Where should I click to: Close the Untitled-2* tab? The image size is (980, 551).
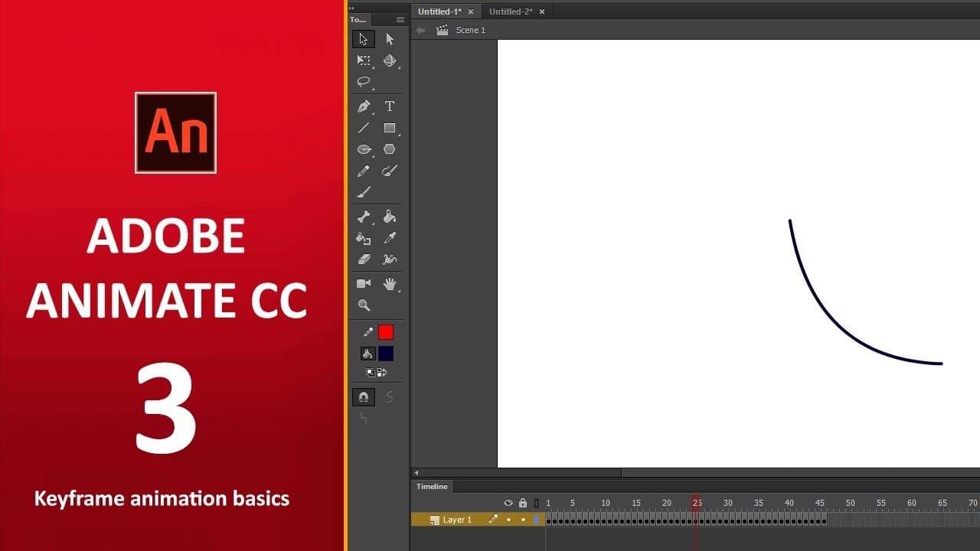click(542, 11)
